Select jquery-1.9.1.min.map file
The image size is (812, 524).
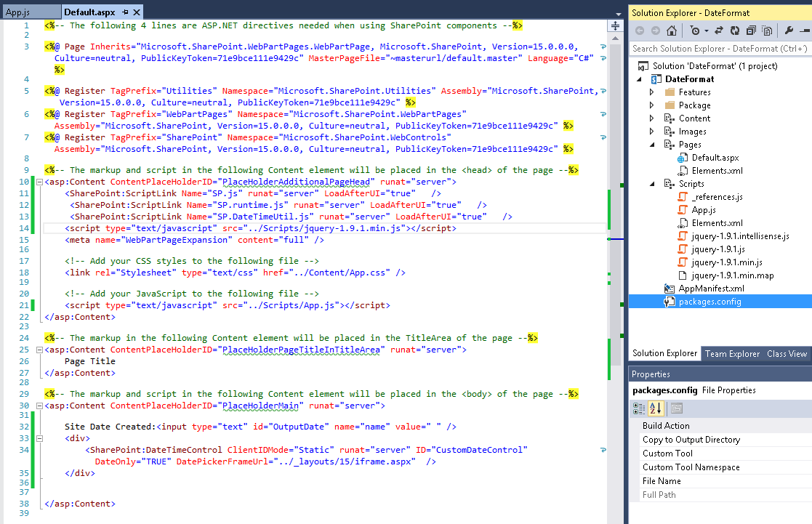click(733, 275)
